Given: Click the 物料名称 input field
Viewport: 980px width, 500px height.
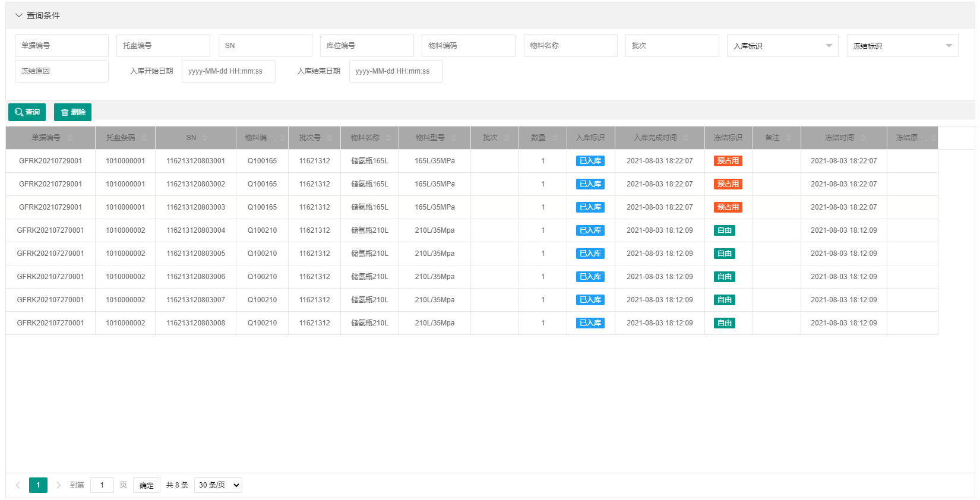Looking at the screenshot, I should (x=571, y=46).
